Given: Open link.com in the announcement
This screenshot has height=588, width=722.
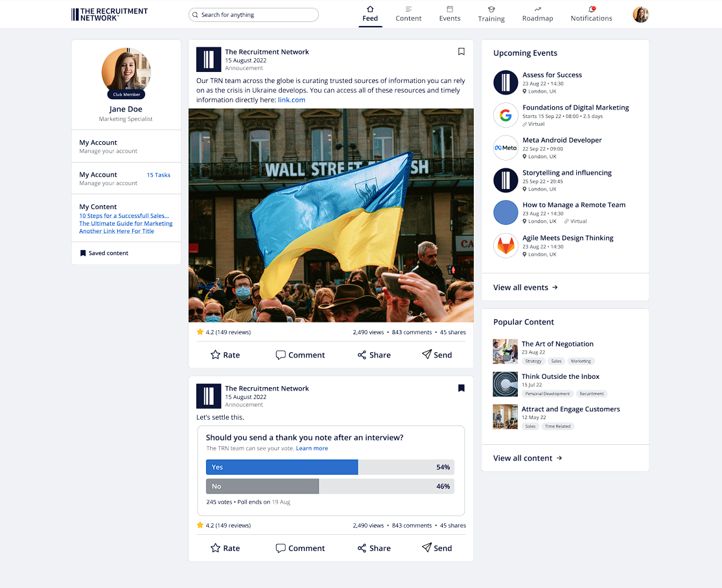Looking at the screenshot, I should coord(292,100).
